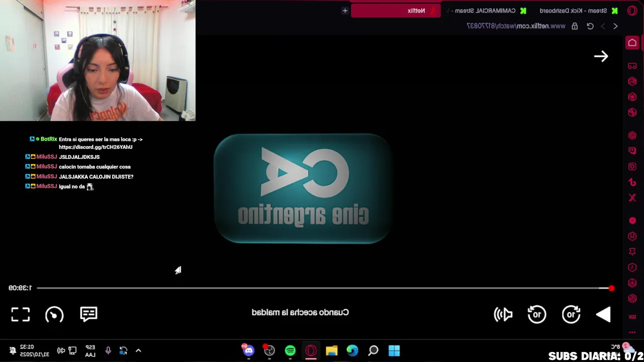Reload the Netflix page
644x362 pixels.
click(590, 26)
